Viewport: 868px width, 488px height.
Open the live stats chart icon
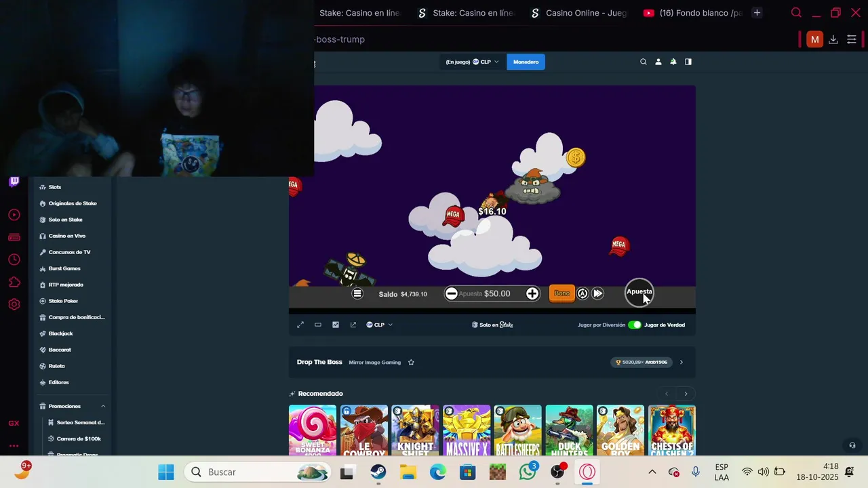click(336, 325)
